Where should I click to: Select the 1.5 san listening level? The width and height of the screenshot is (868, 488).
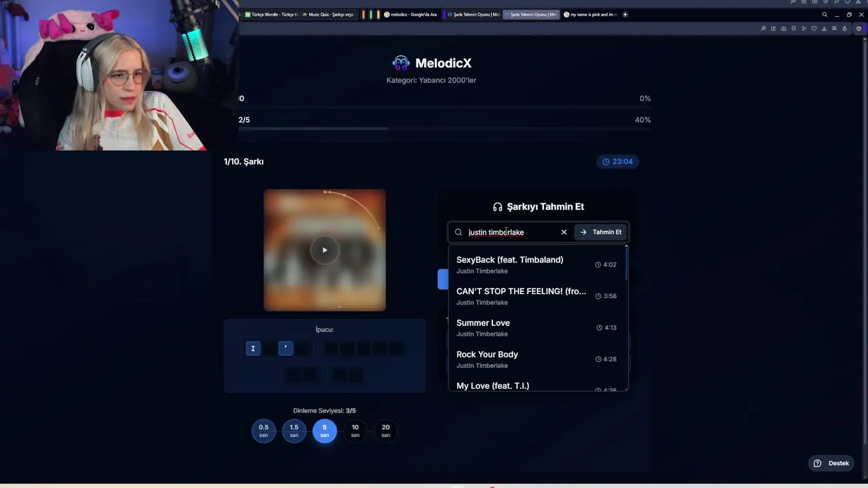click(294, 430)
